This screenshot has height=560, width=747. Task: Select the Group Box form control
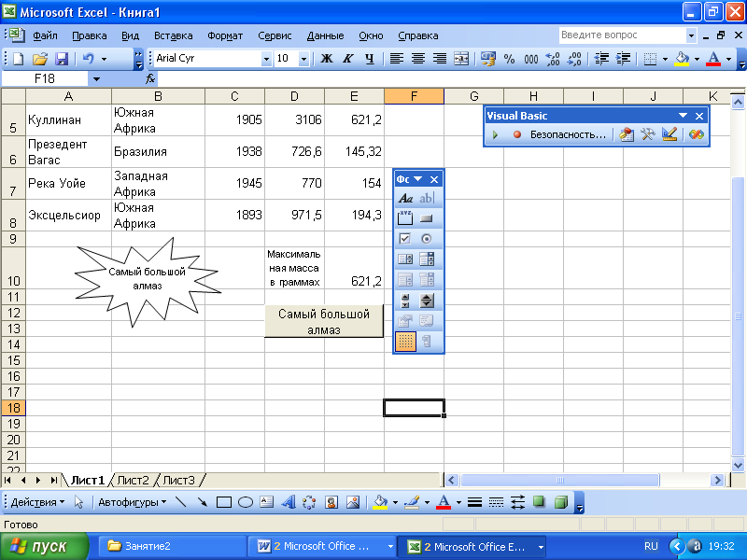405,218
